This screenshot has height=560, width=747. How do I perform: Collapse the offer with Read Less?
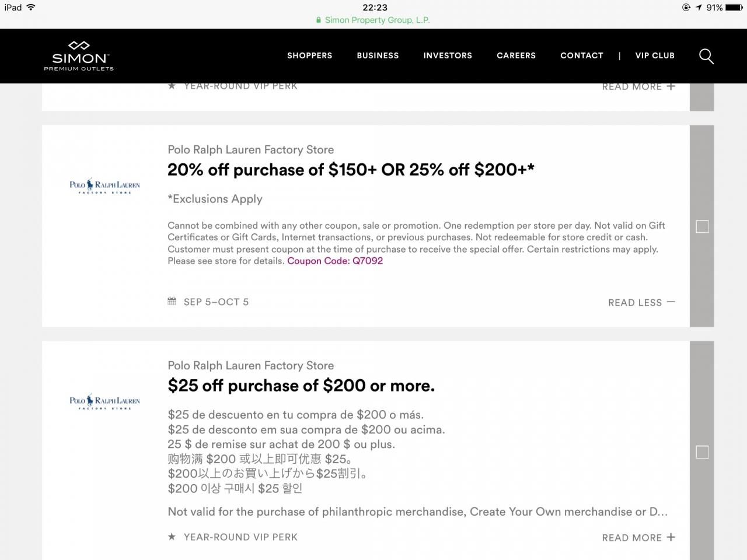pyautogui.click(x=641, y=302)
